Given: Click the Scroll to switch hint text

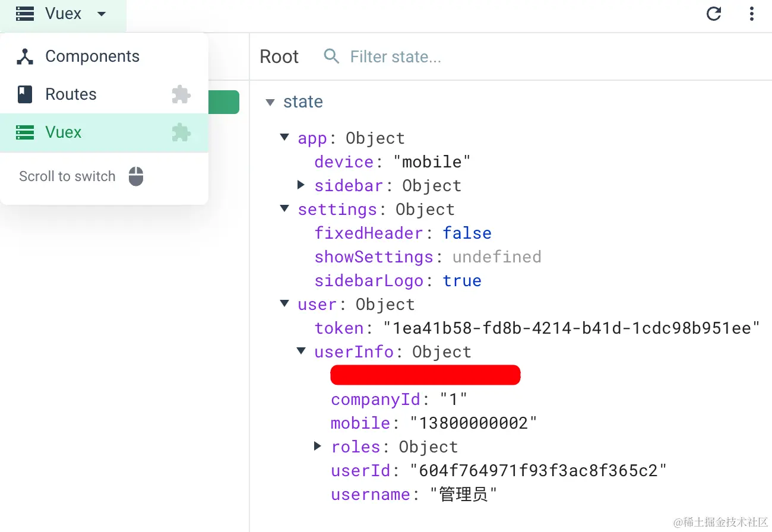Looking at the screenshot, I should [67, 176].
